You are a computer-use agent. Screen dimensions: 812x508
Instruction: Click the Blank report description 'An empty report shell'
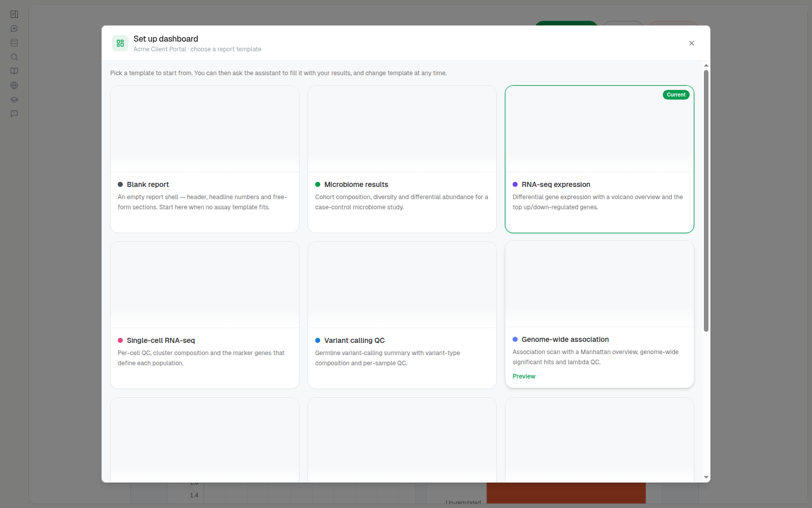(x=202, y=202)
